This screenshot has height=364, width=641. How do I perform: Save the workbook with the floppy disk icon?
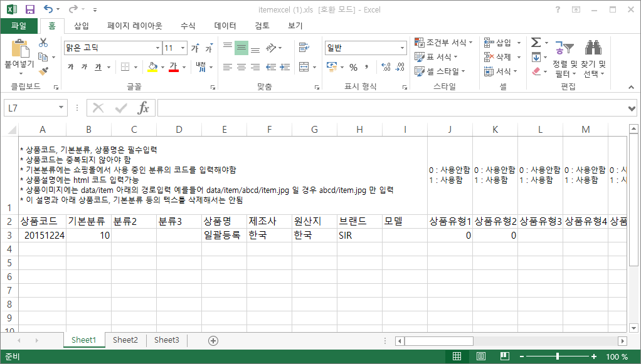[x=30, y=9]
